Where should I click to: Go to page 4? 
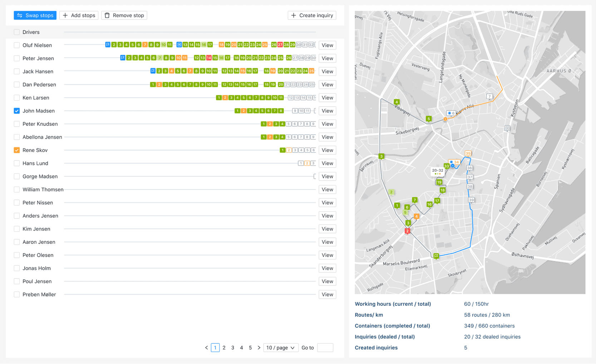coord(241,348)
